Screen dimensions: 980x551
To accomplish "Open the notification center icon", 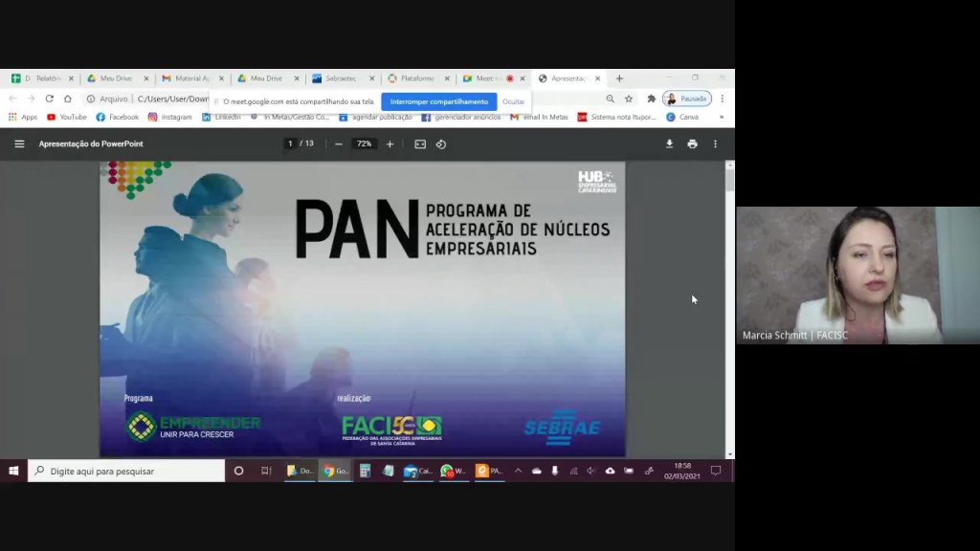I will tap(716, 471).
